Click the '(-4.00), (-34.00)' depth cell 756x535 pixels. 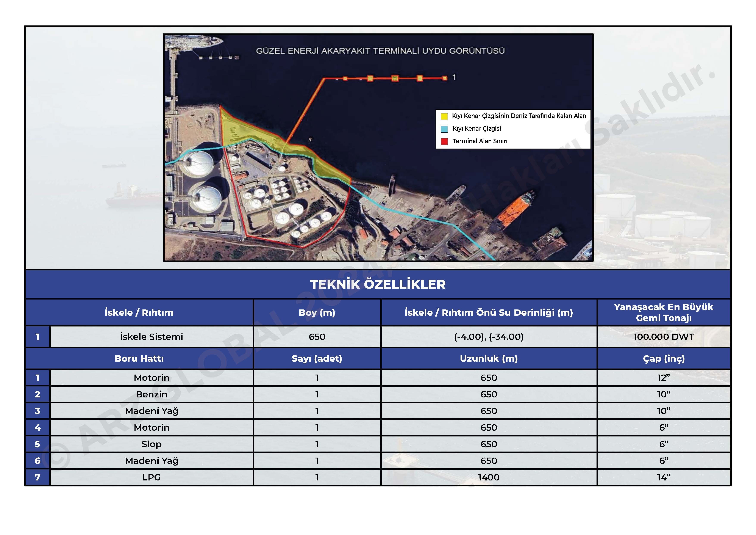(489, 337)
